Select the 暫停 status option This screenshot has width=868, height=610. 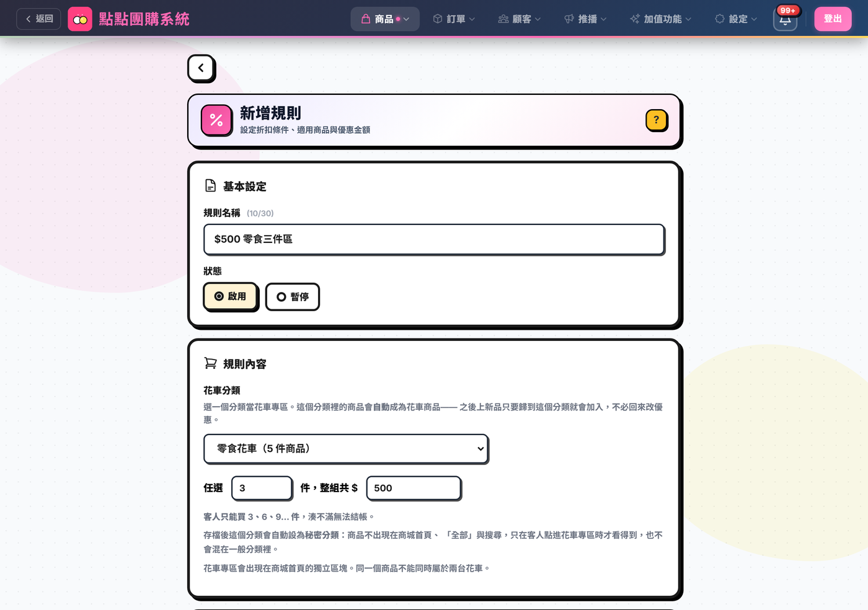(292, 297)
